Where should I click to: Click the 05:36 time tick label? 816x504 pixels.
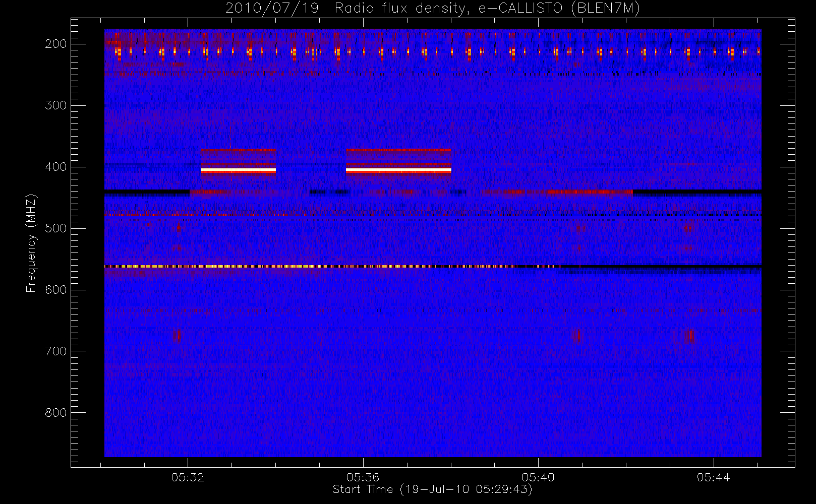tap(363, 477)
